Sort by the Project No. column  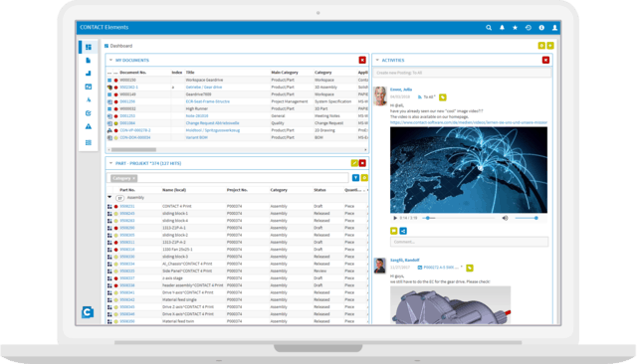coord(237,190)
